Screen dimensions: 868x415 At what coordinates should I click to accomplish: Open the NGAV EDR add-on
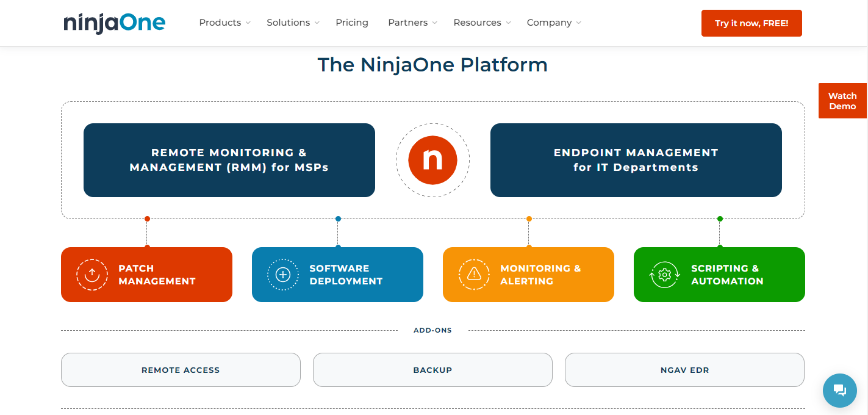point(684,370)
